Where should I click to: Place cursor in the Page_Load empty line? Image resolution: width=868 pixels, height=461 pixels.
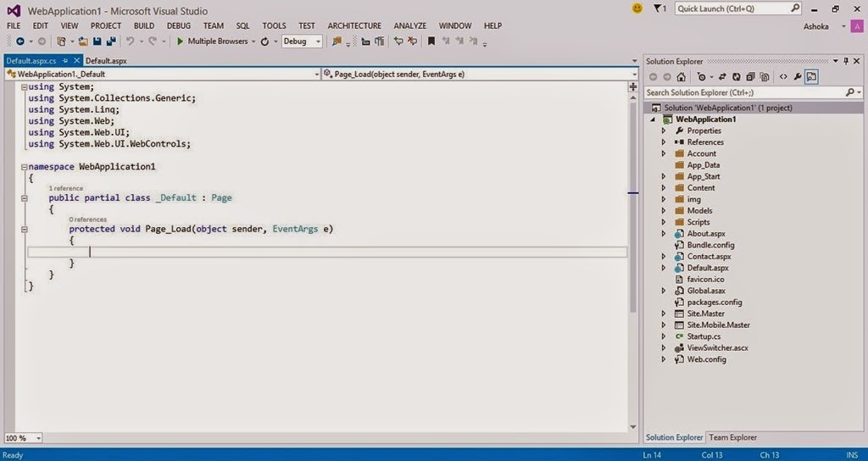326,252
